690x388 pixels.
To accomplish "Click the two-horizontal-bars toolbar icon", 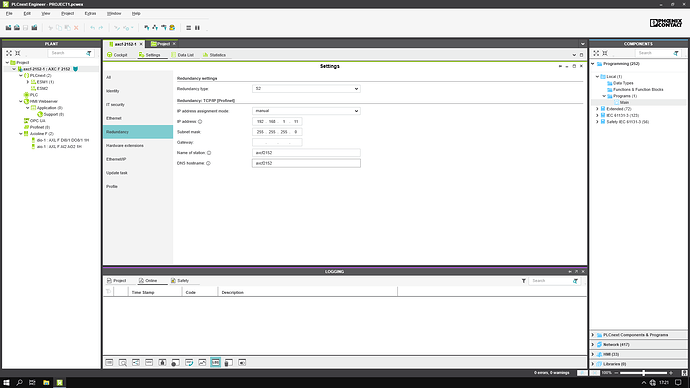I will [188, 28].
